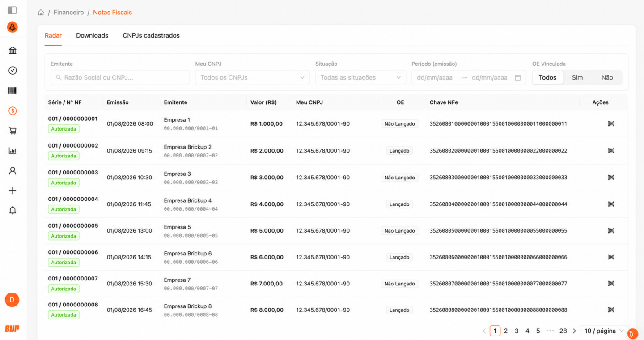Click the pagination ellipsis jump button

point(550,331)
